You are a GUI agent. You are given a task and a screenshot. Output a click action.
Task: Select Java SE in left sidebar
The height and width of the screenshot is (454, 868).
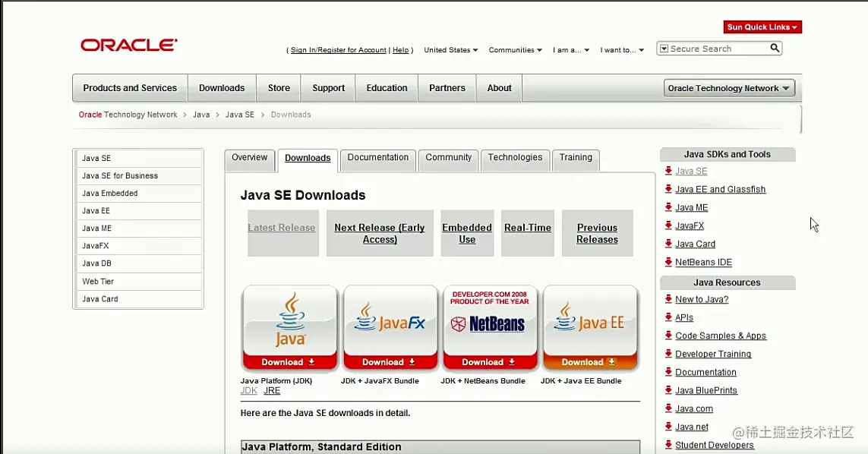point(138,158)
